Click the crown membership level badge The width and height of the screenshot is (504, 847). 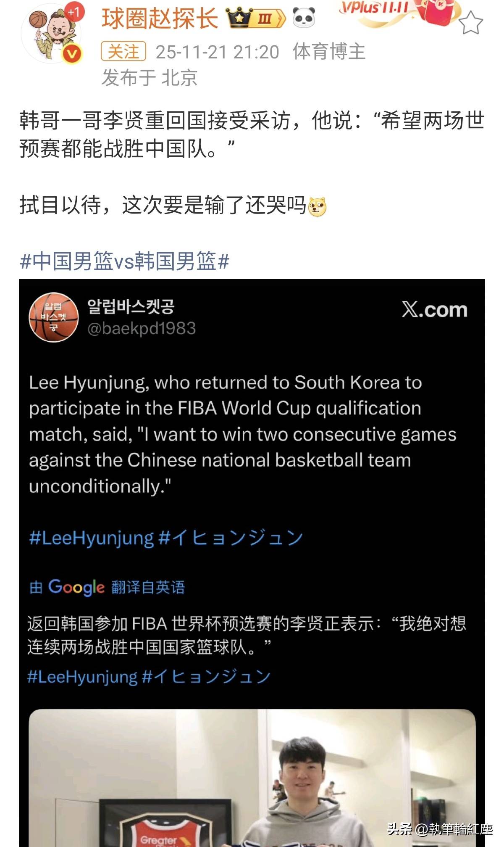[255, 18]
